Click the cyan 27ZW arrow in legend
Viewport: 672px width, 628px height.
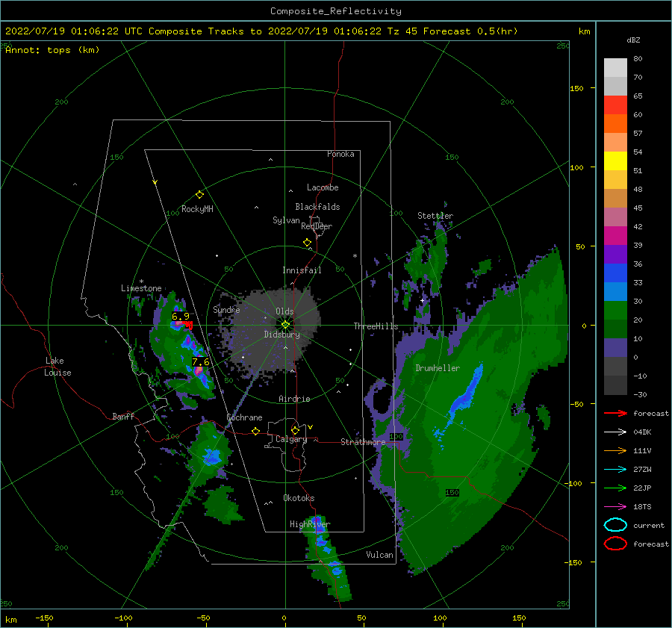coord(615,470)
